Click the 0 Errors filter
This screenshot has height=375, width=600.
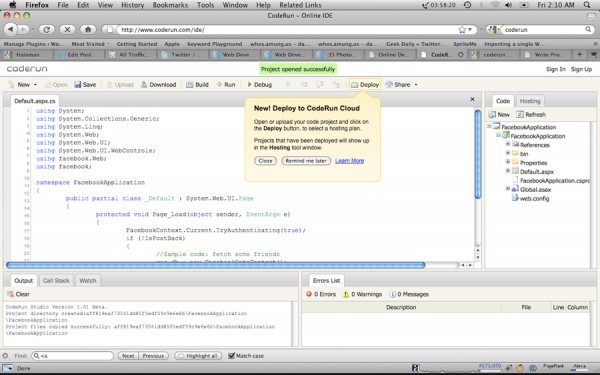coord(321,294)
